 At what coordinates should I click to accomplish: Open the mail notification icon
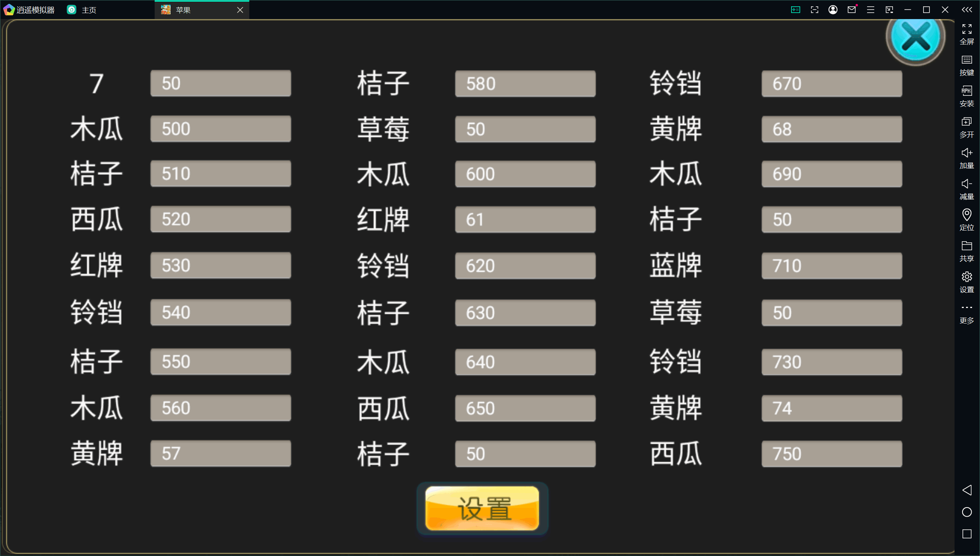pos(851,10)
